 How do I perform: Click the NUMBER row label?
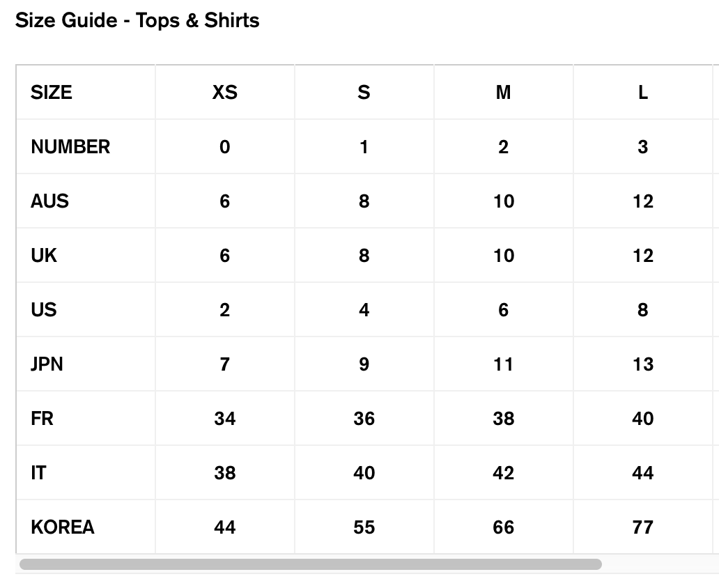[x=70, y=147]
